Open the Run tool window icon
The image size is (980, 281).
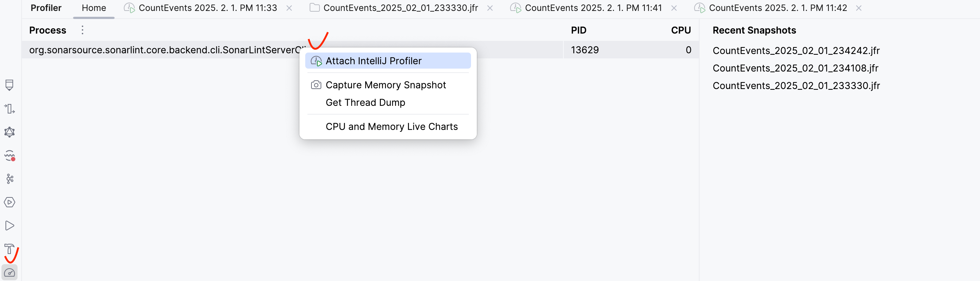pyautogui.click(x=9, y=226)
